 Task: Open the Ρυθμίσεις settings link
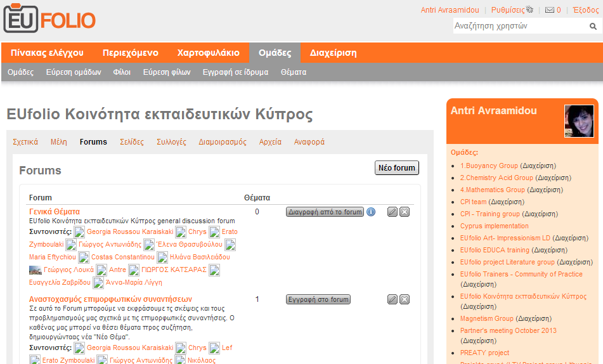point(508,10)
